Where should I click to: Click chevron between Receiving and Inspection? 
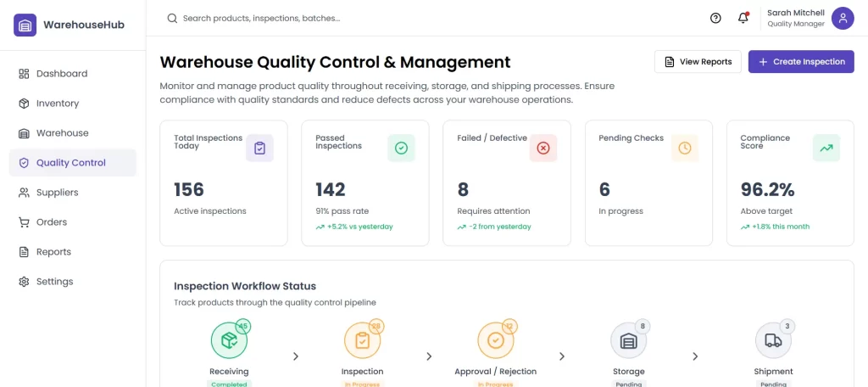point(296,356)
